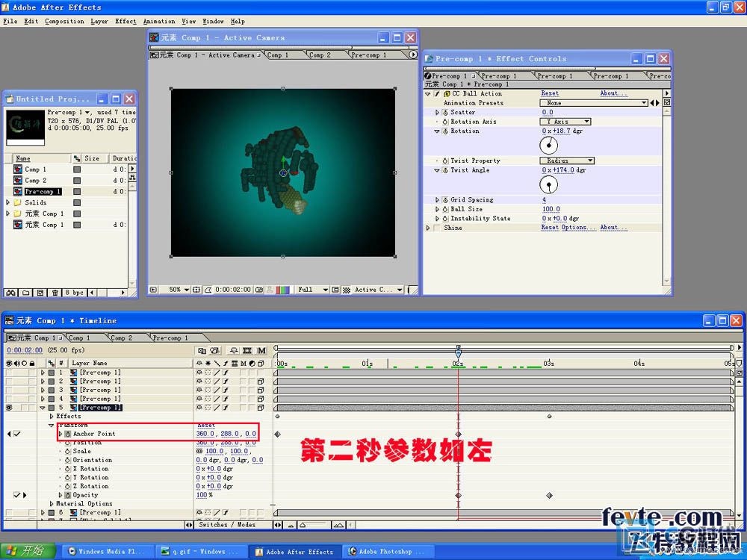
Task: Click the RGB channel display icon
Action: [x=282, y=290]
